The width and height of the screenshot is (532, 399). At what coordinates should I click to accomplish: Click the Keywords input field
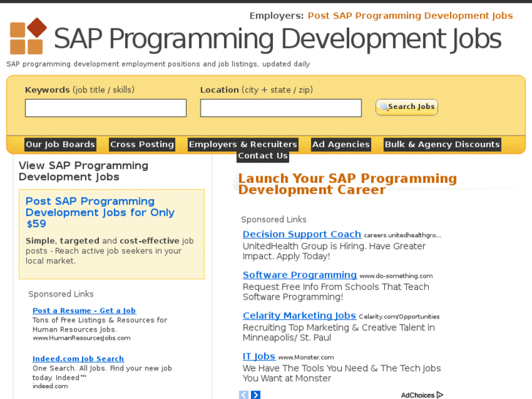pyautogui.click(x=105, y=108)
